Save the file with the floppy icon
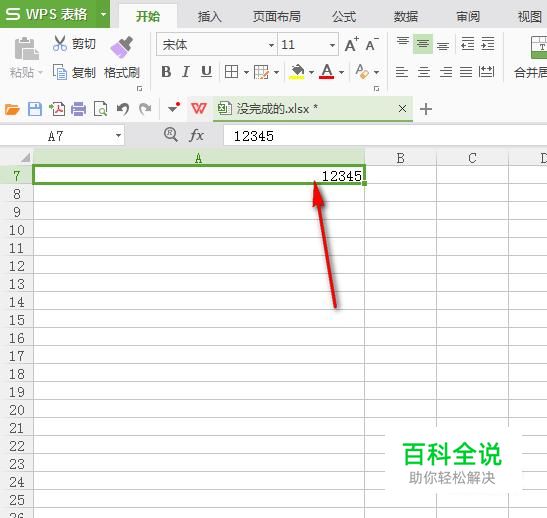The width and height of the screenshot is (547, 518). [35, 109]
